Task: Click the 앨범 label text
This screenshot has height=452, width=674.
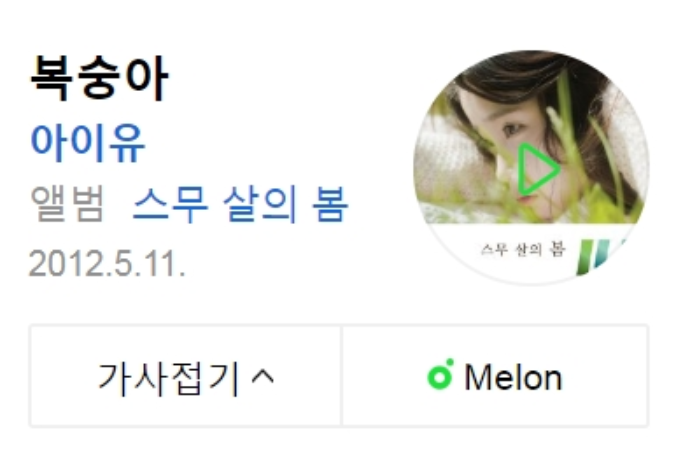Action: pyautogui.click(x=67, y=204)
